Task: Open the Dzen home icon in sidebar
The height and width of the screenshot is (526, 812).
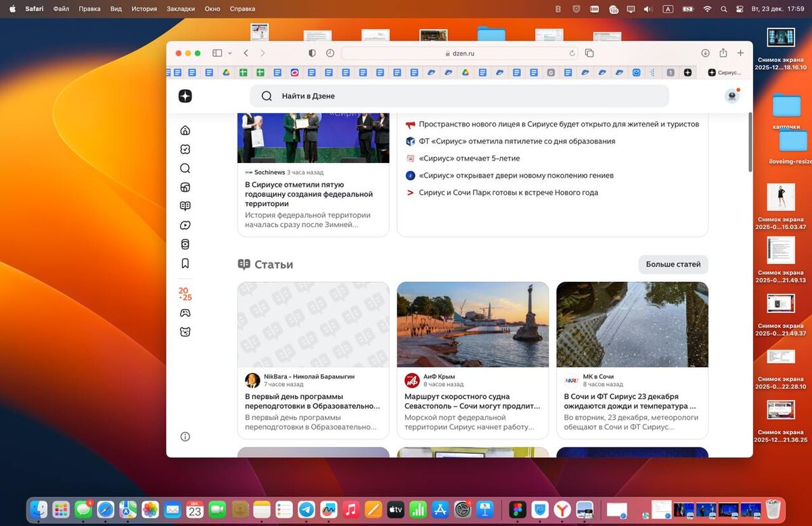Action: tap(185, 130)
